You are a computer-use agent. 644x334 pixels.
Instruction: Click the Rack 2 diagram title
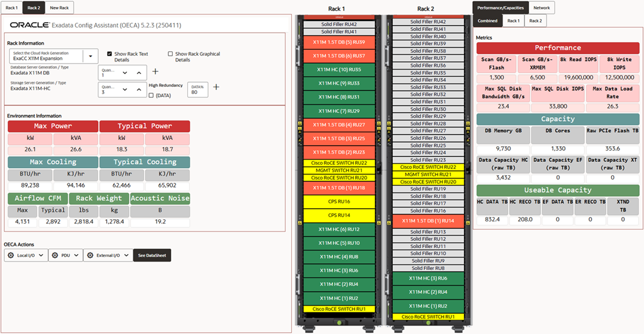[425, 9]
